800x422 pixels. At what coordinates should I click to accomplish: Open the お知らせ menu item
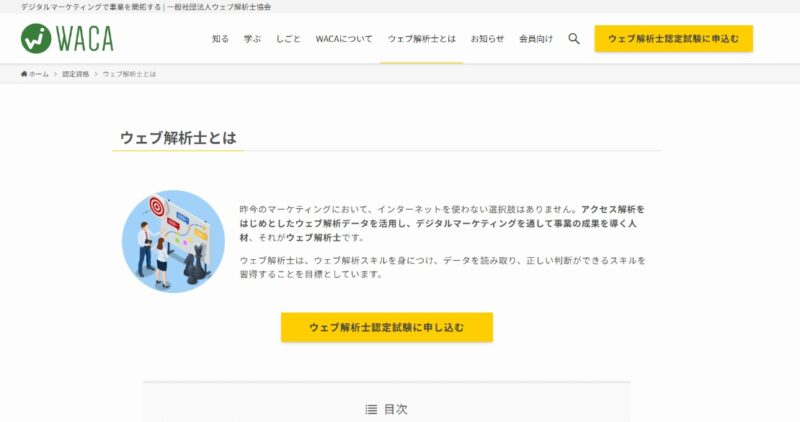pos(487,39)
